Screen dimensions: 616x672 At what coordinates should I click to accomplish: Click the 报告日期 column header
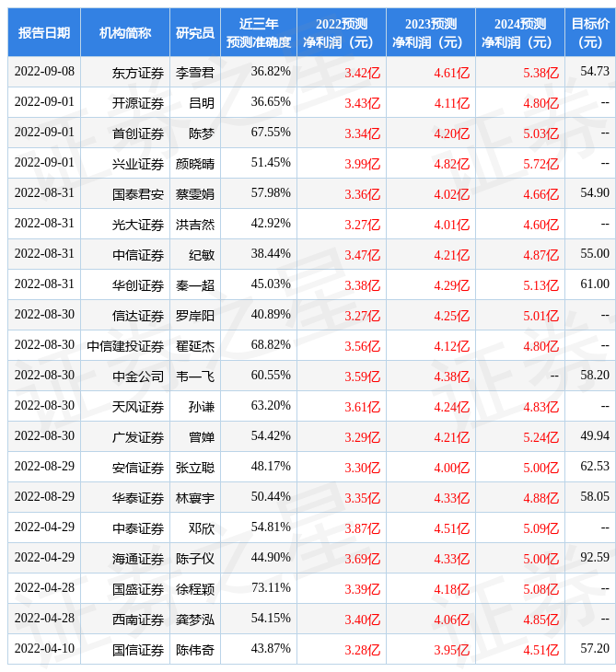[x=44, y=32]
